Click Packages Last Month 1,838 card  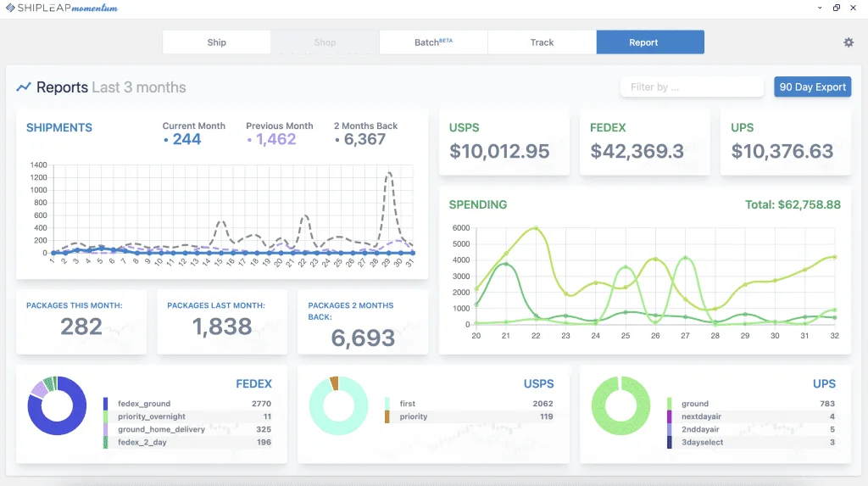(222, 321)
